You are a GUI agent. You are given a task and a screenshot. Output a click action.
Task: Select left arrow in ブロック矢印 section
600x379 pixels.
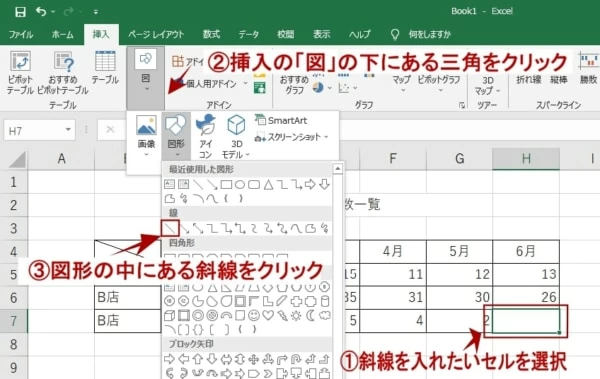[x=184, y=359]
